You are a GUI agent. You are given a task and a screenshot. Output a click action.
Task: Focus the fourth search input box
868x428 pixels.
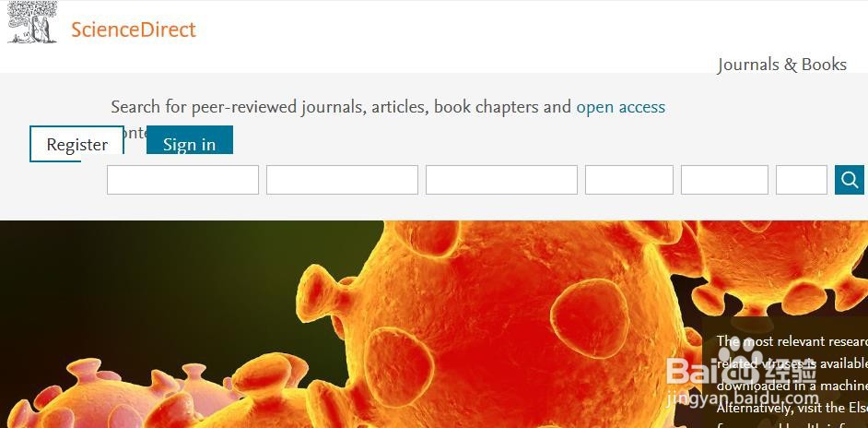(628, 180)
